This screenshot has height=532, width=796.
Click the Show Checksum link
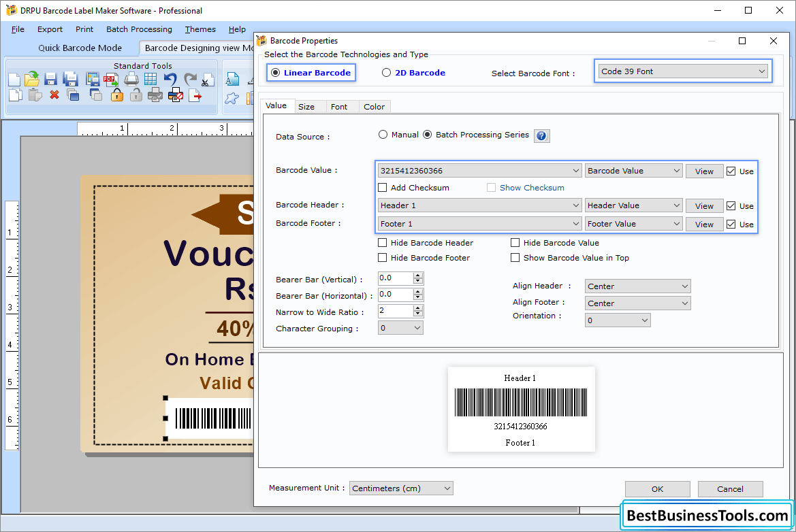(530, 187)
